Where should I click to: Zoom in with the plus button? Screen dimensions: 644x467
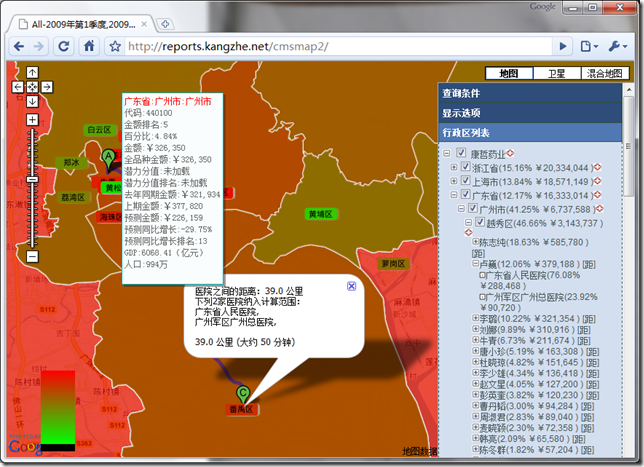[x=32, y=120]
